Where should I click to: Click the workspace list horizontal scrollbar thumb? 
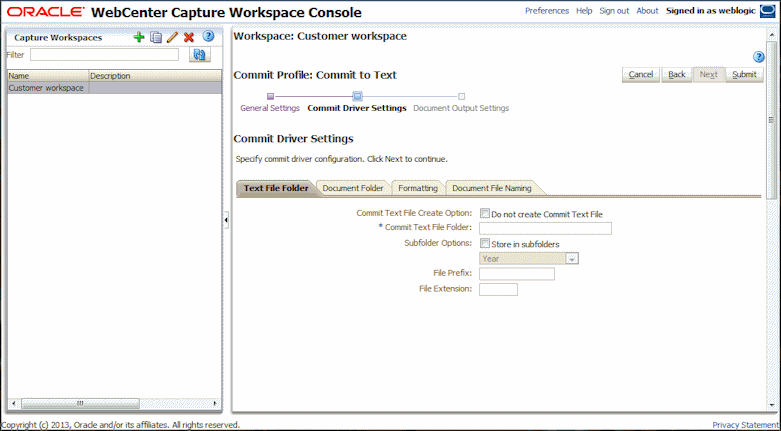click(x=81, y=403)
